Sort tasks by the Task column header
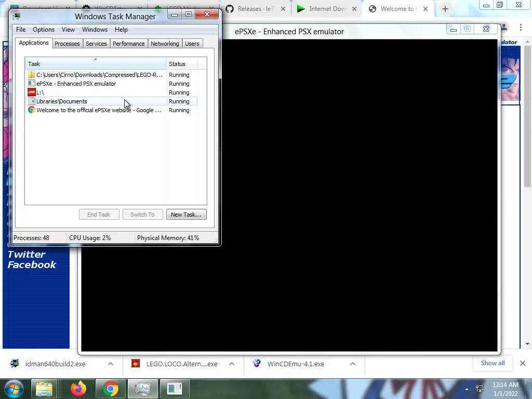 point(96,64)
